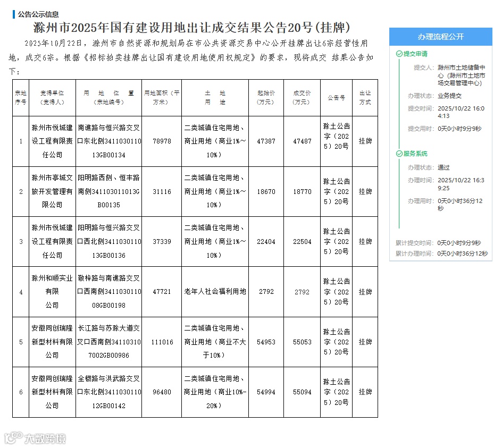Select area cell 31116
Screen dimensions: 502x448
pos(162,191)
